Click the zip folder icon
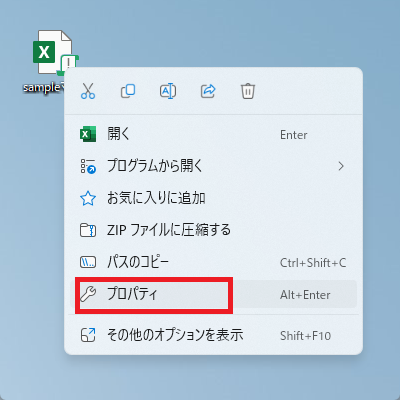 (88, 230)
